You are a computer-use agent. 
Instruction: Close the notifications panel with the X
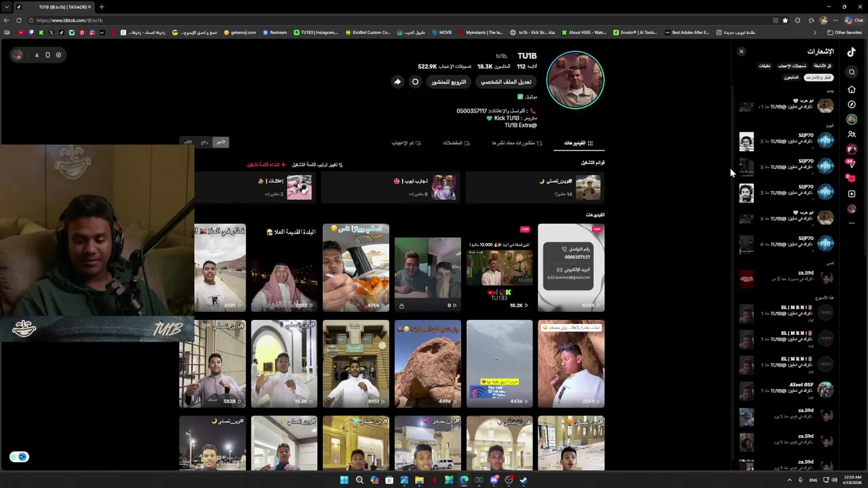[741, 52]
